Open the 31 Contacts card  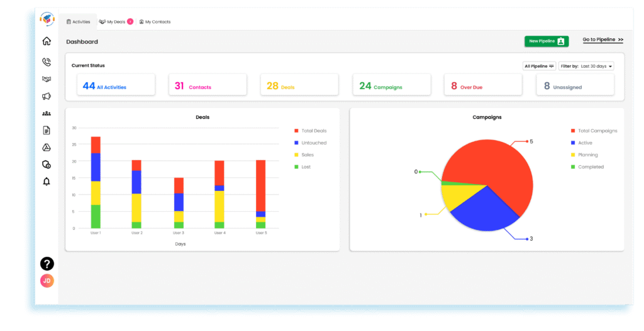pyautogui.click(x=208, y=85)
